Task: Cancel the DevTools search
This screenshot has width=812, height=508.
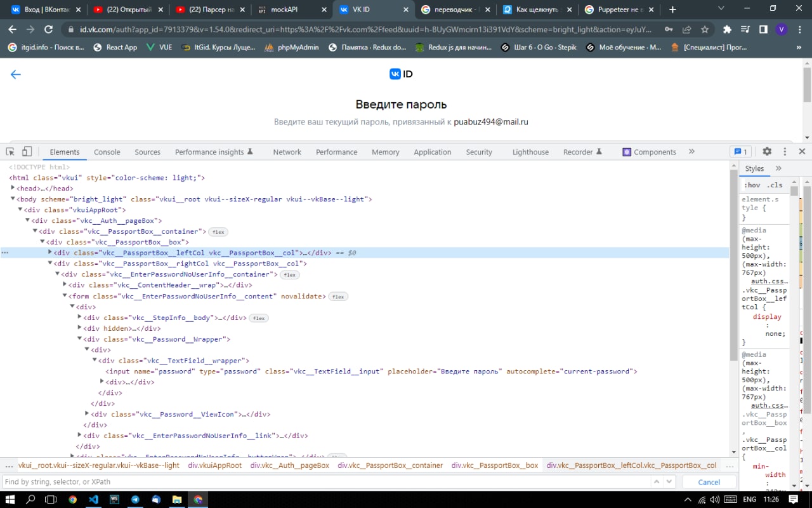Action: tap(709, 482)
